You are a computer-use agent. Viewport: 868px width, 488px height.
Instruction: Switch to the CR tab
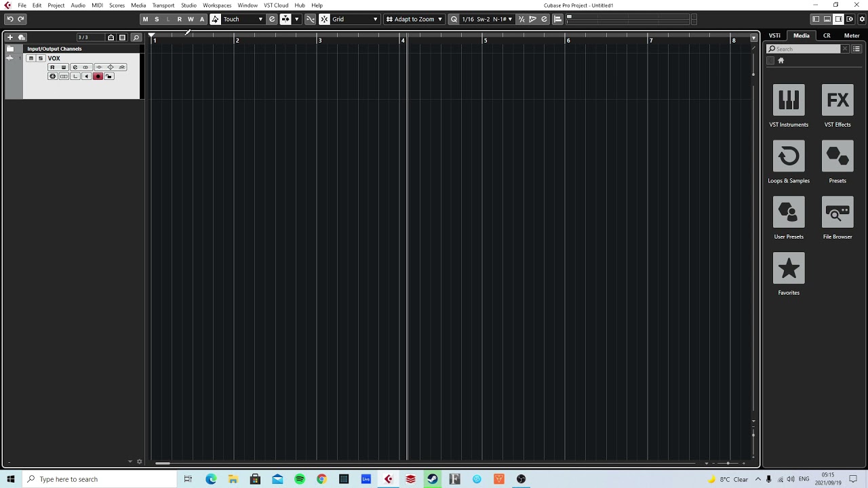[x=827, y=36]
